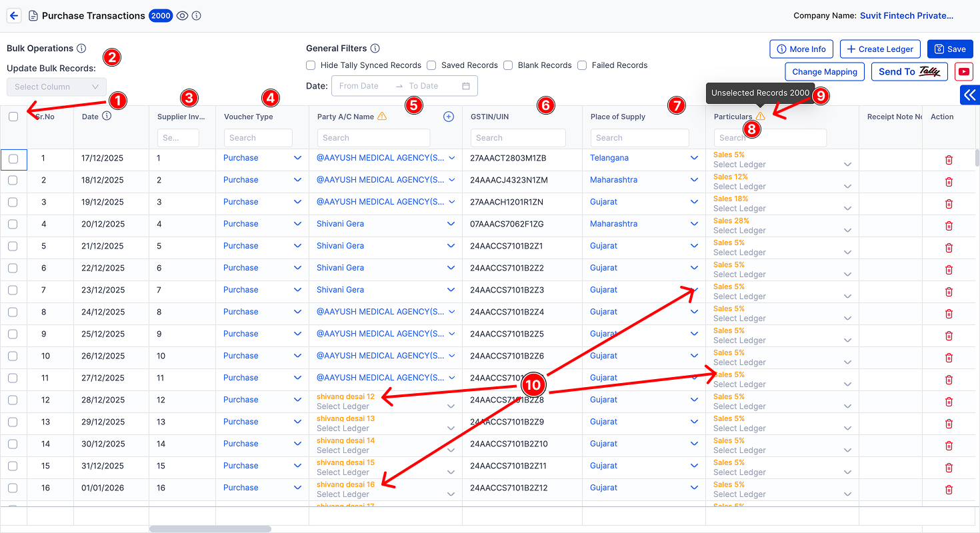
Task: Click GSTIN 27AAACT2803M1ZB cell
Action: 508,158
